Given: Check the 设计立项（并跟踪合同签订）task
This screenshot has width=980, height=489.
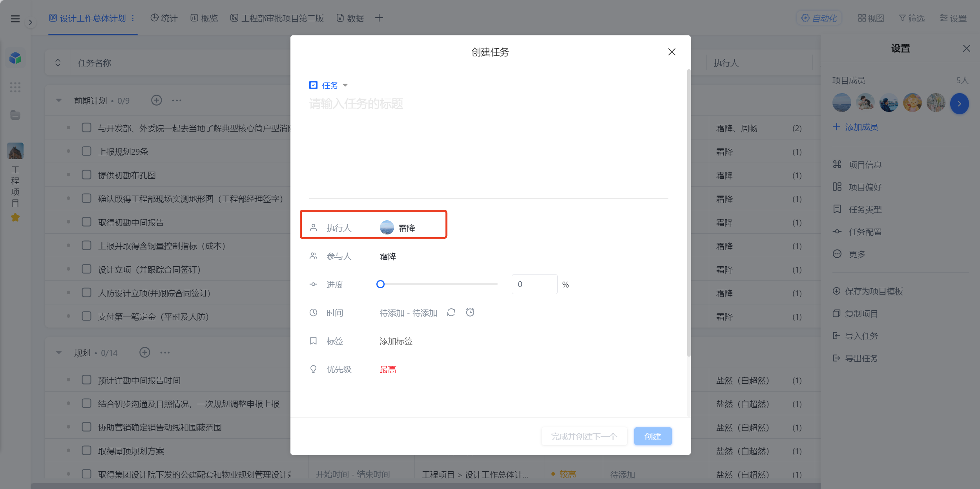Looking at the screenshot, I should 86,269.
